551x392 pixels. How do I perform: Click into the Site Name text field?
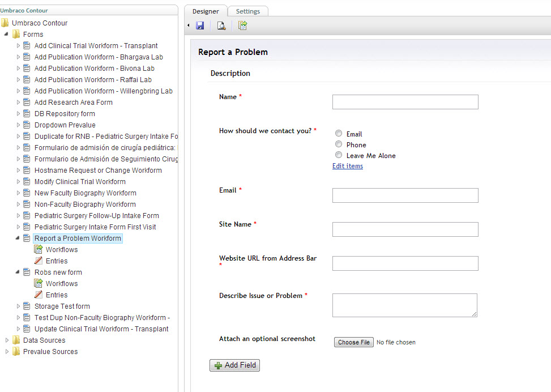point(405,229)
